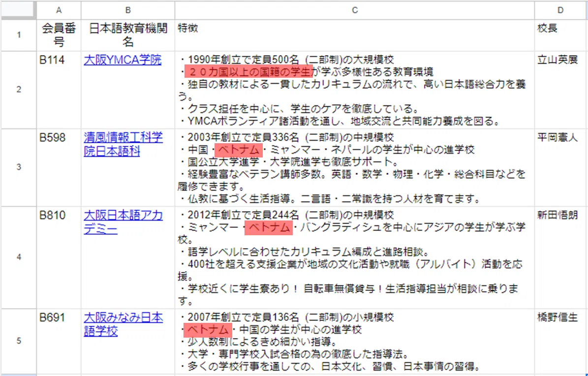Viewport: 588px width, 376px height.
Task: Select the 新田悟朗 principal cell
Action: pos(560,257)
